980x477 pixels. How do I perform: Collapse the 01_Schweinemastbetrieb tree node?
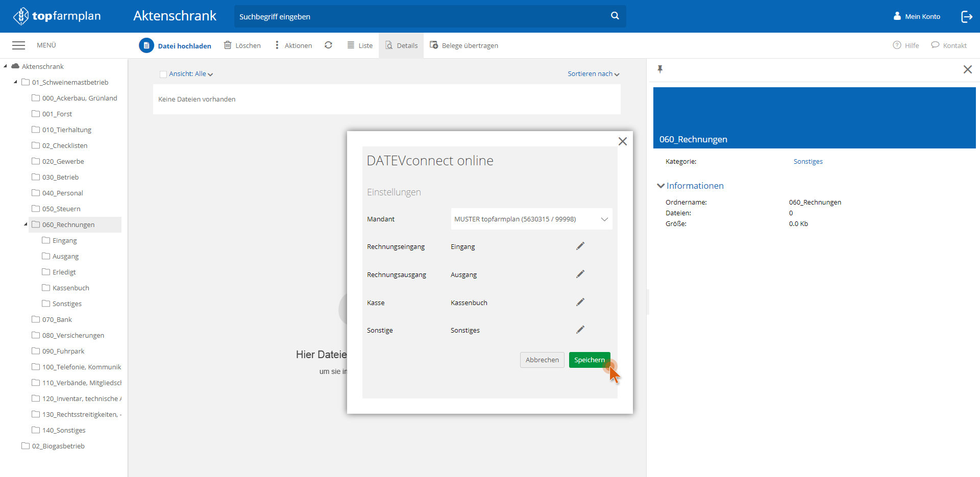tap(15, 82)
